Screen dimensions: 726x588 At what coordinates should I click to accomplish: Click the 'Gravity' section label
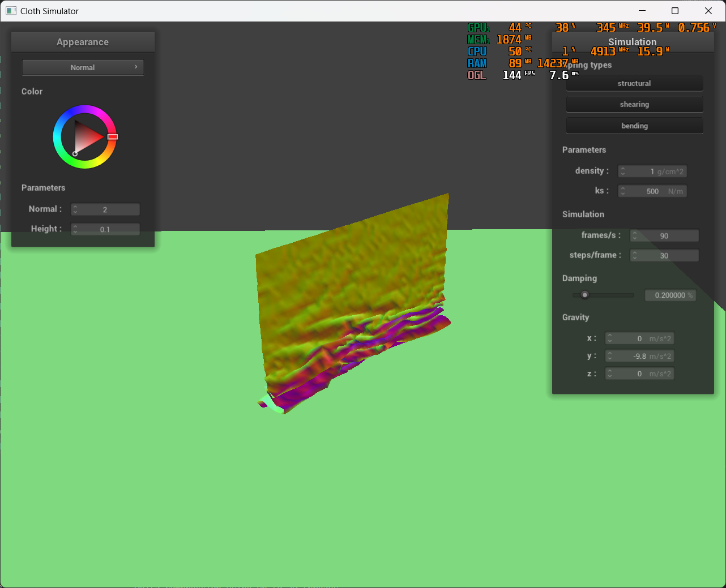(575, 317)
